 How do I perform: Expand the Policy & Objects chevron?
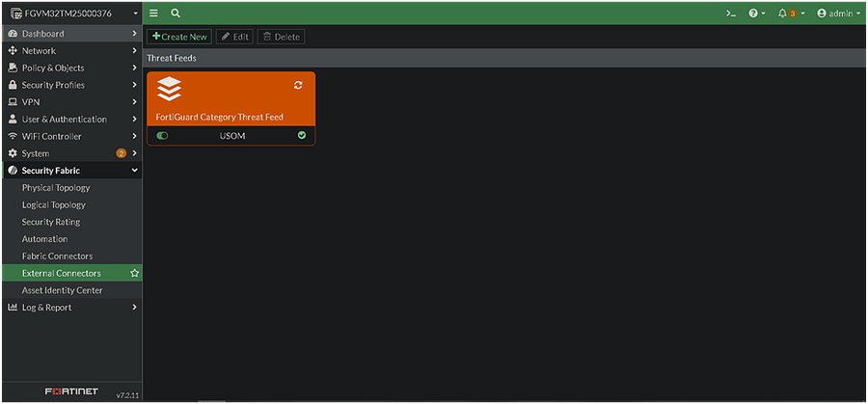134,68
